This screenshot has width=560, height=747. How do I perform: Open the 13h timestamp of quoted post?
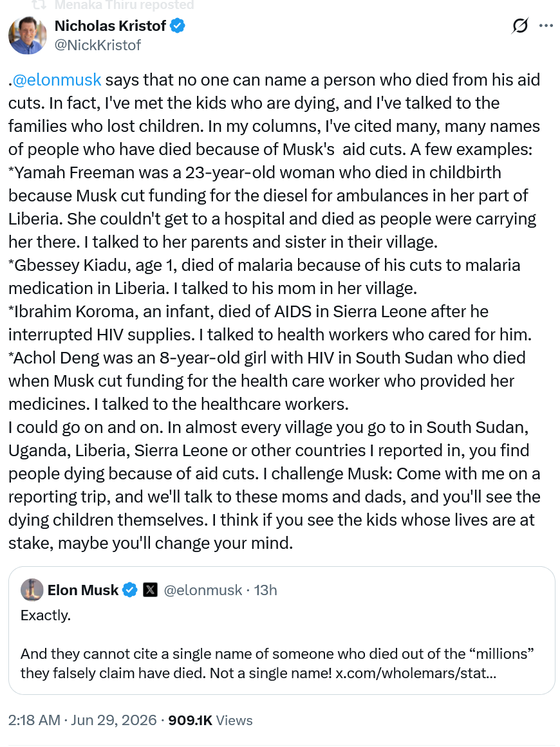click(x=265, y=590)
